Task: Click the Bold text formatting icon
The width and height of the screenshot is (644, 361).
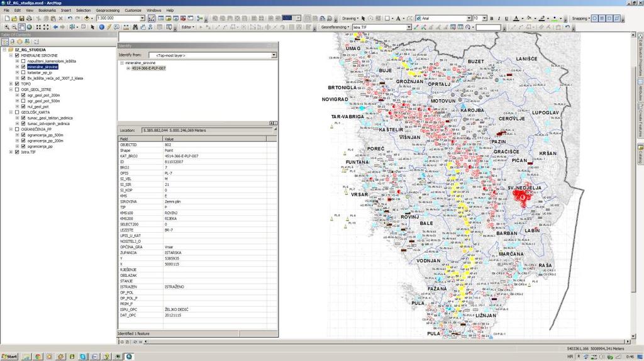Action: tap(492, 18)
